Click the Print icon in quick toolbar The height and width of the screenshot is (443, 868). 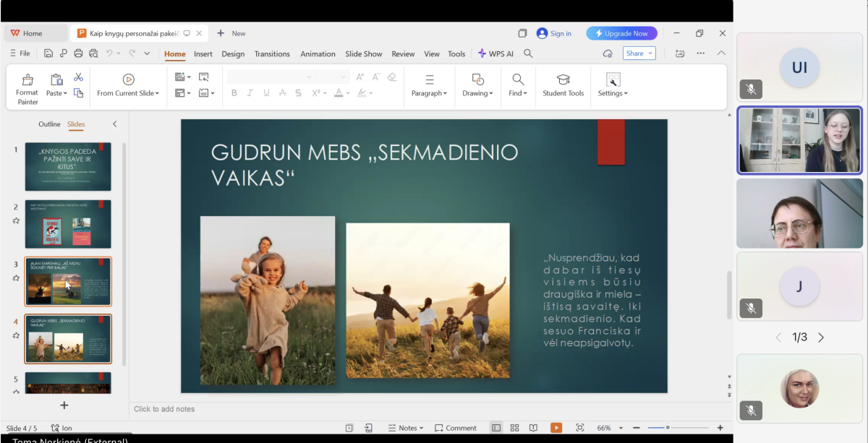[x=78, y=53]
